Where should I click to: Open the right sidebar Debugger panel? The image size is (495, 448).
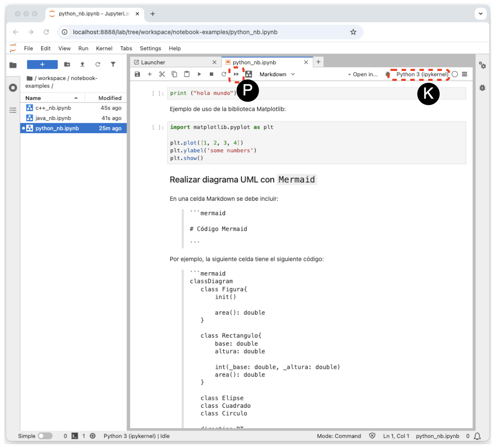[x=483, y=88]
